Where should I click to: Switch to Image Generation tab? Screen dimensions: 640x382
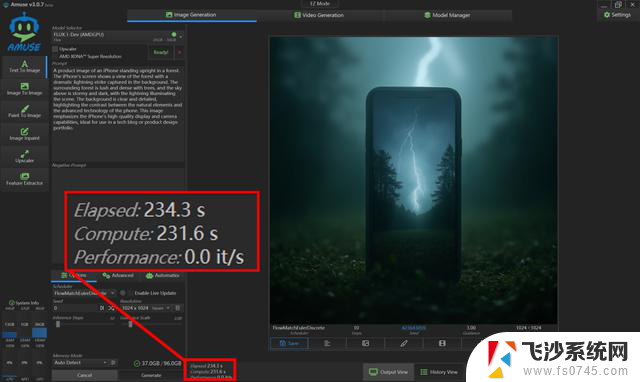(192, 15)
